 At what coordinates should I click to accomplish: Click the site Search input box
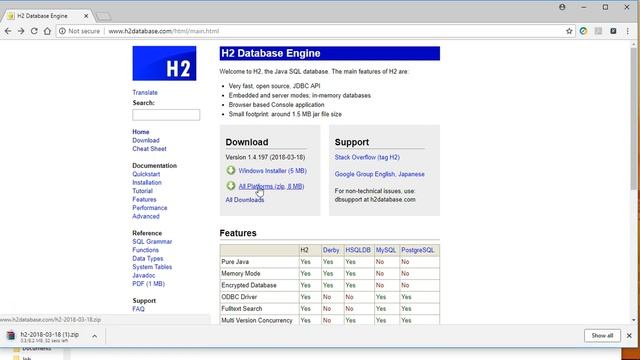point(166,115)
